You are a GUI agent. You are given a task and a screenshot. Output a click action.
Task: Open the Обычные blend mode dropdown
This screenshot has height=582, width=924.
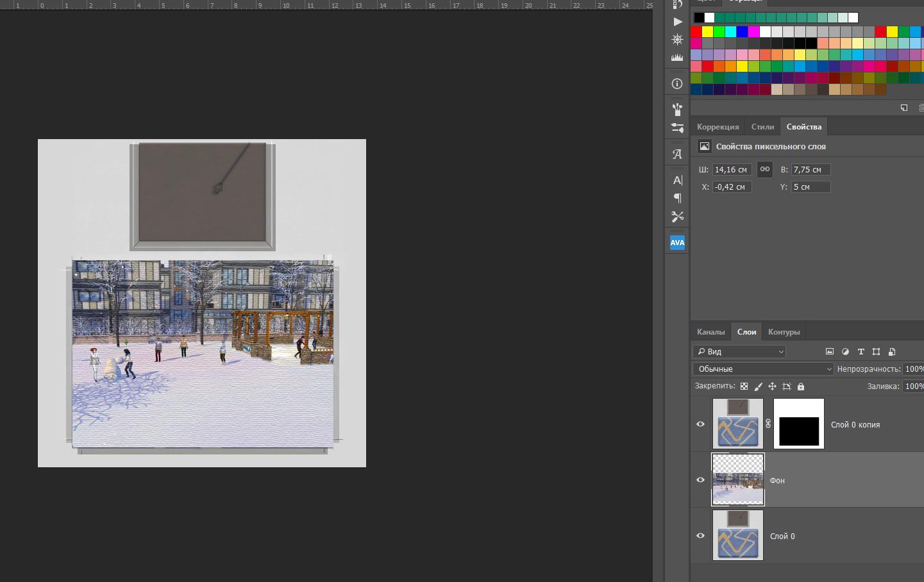point(763,369)
